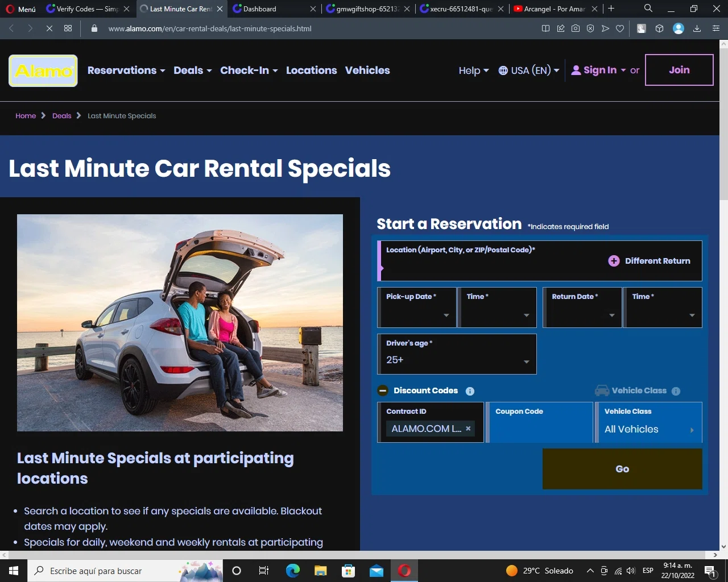Add page to bookmarks heart icon
Viewport: 728px width, 582px height.
(620, 28)
